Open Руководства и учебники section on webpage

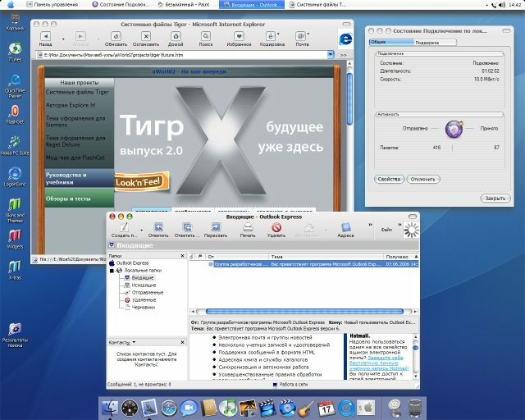pos(80,179)
